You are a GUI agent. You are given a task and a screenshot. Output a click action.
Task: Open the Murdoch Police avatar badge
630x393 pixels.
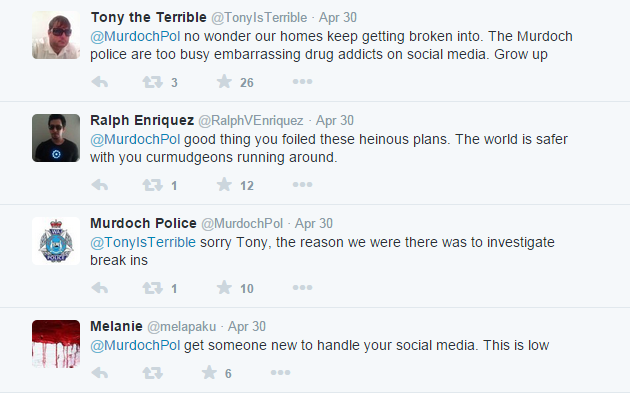56,241
